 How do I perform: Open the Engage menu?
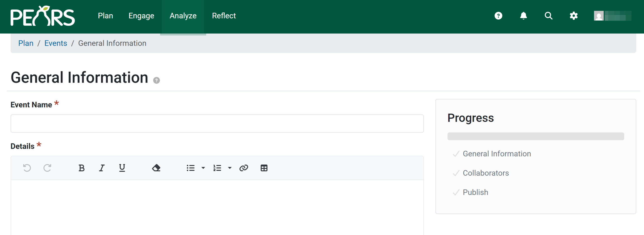141,16
